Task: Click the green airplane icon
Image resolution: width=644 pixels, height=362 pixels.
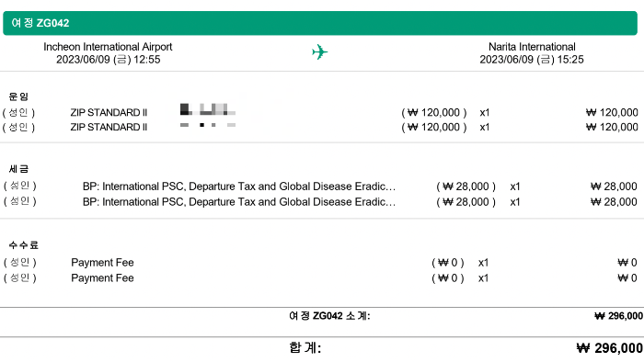Action: click(x=319, y=52)
